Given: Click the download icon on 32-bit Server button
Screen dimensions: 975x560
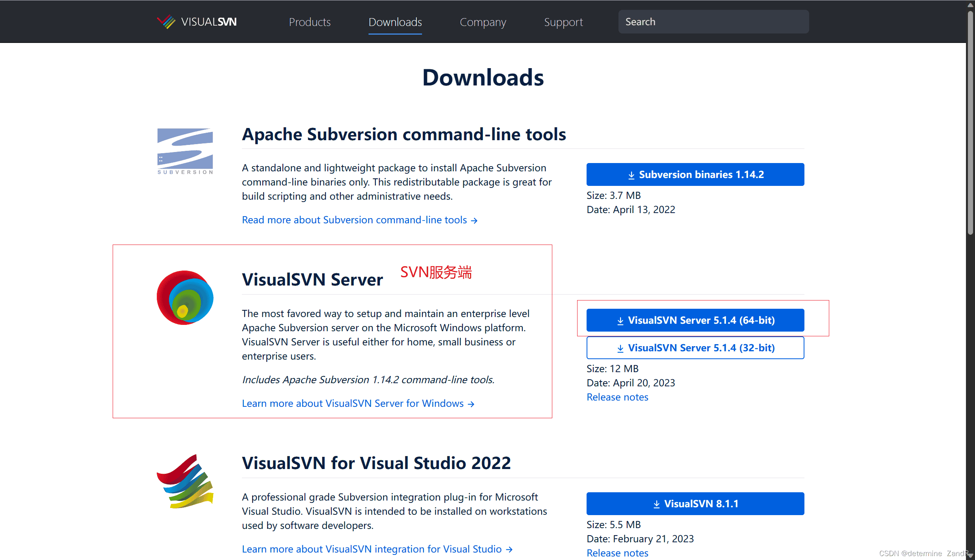Looking at the screenshot, I should coord(620,348).
